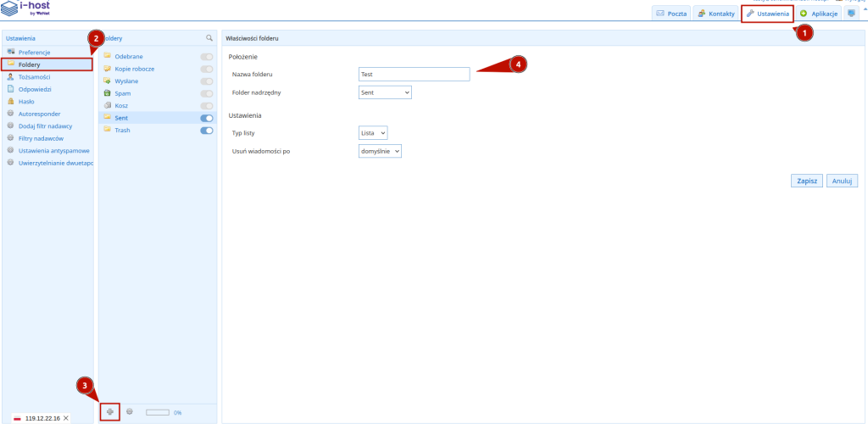Click the Nazwa folderu text field

(x=414, y=75)
